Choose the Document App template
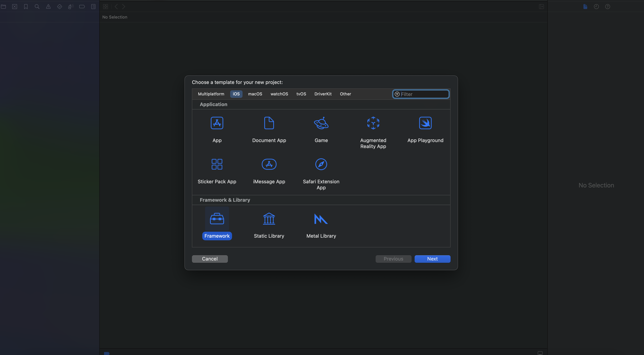The width and height of the screenshot is (644, 355). click(269, 130)
